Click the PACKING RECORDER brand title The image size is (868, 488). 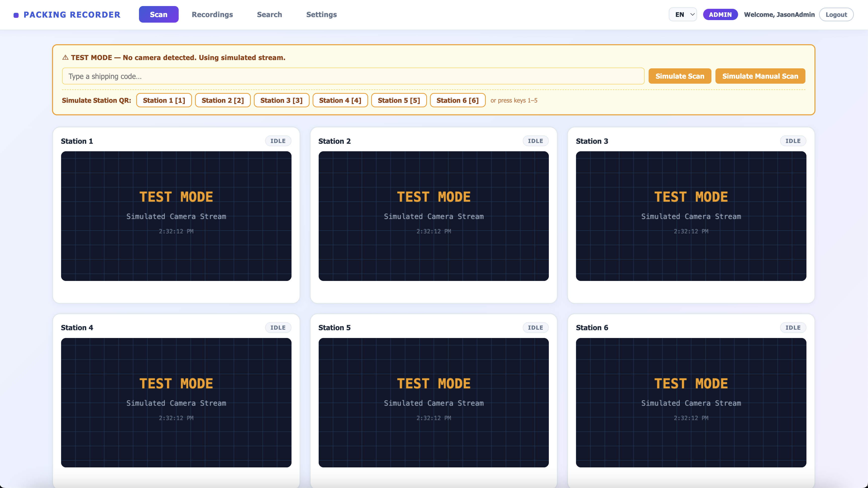pyautogui.click(x=72, y=15)
